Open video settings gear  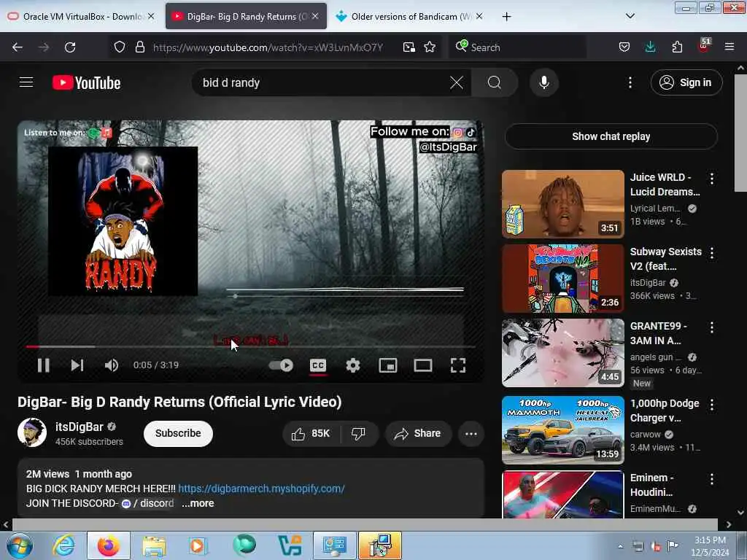353,365
